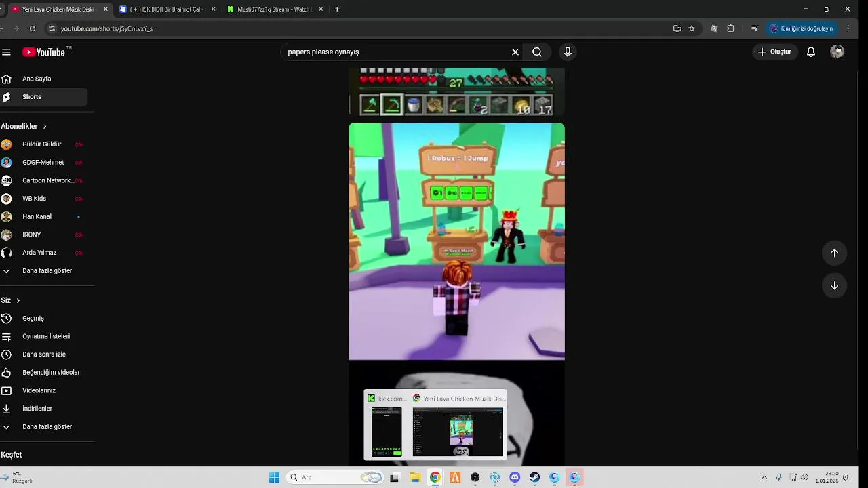Open the Güldür Güldür channel
Image resolution: width=868 pixels, height=488 pixels.
43,144
